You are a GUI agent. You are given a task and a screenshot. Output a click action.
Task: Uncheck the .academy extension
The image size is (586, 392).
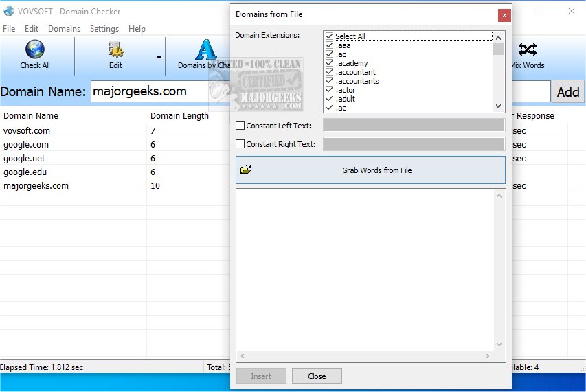(329, 63)
